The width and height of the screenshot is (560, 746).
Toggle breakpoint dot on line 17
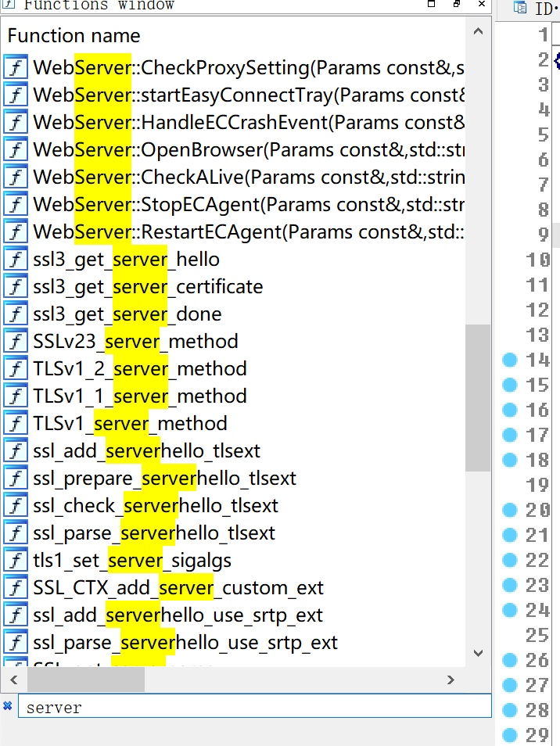(x=510, y=435)
